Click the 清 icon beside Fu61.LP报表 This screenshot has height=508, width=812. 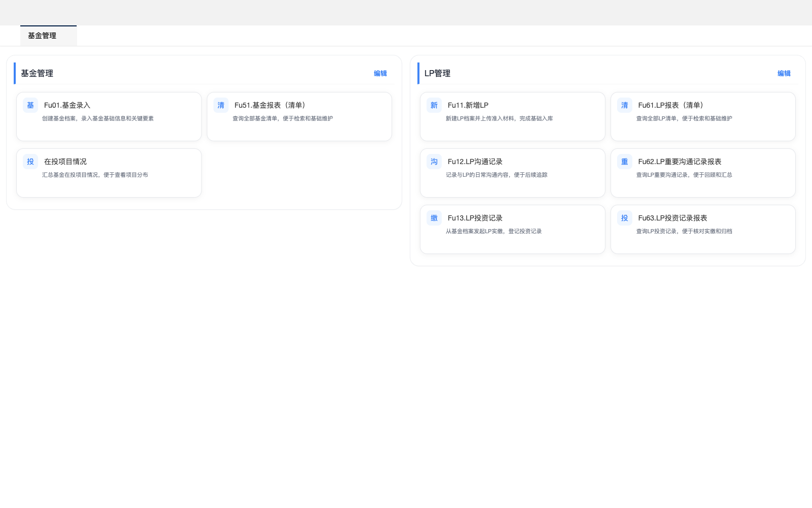[624, 105]
